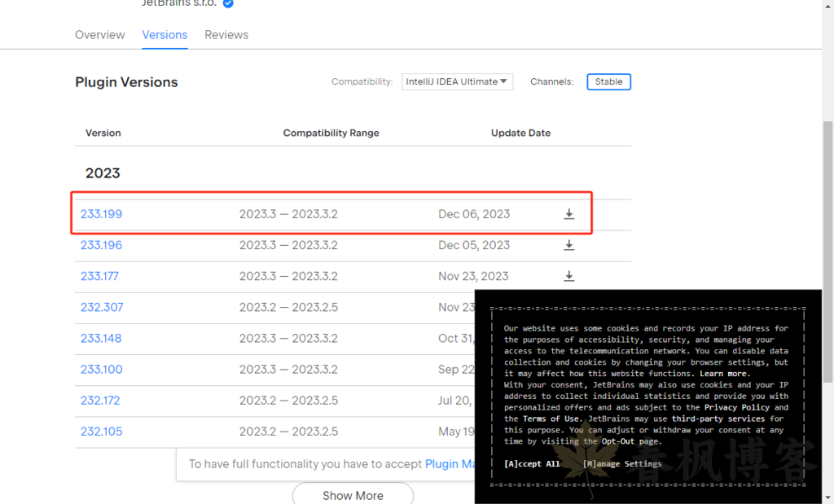
Task: Click the vertical page scrollbar
Action: pyautogui.click(x=827, y=244)
